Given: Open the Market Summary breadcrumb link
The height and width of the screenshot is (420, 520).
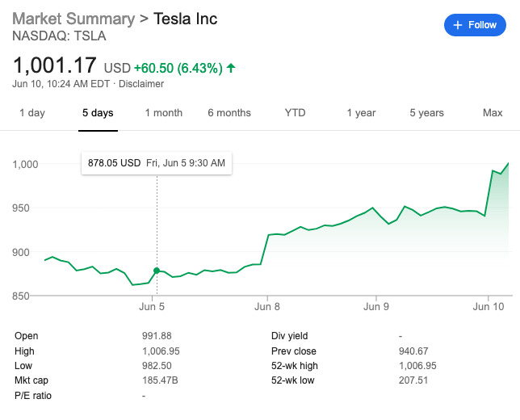Looking at the screenshot, I should [73, 18].
